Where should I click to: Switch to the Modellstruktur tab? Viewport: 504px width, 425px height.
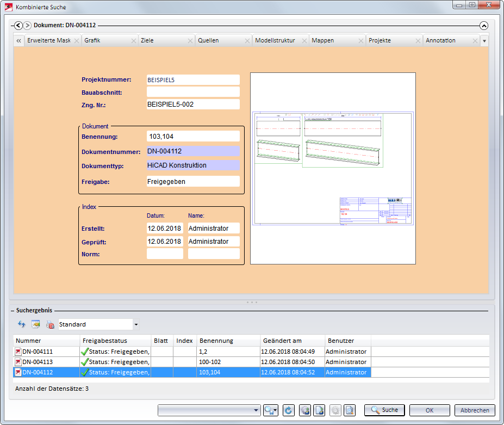275,40
